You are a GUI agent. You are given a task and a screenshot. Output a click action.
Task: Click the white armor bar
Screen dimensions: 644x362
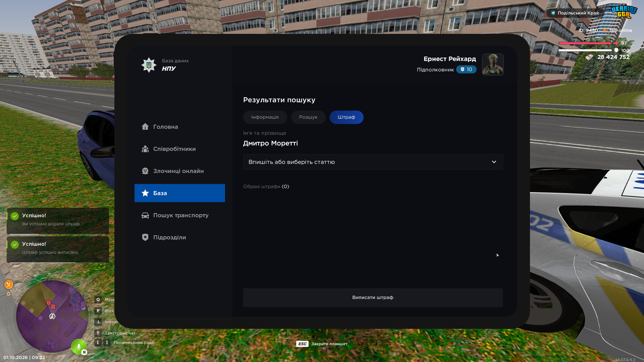pyautogui.click(x=586, y=50)
